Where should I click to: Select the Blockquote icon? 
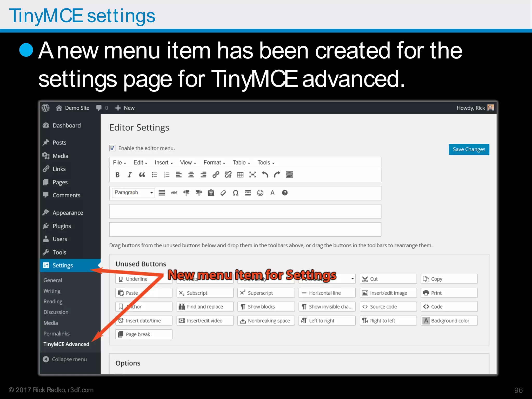pos(142,175)
